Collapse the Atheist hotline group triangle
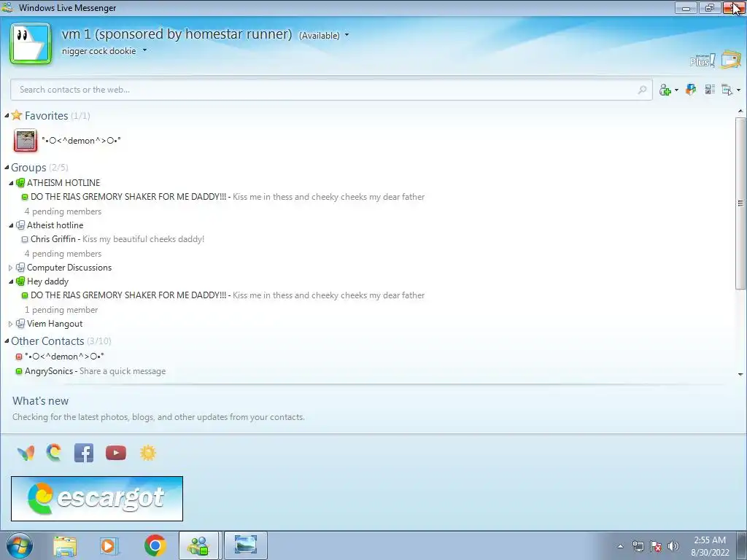747x560 pixels. [11, 225]
